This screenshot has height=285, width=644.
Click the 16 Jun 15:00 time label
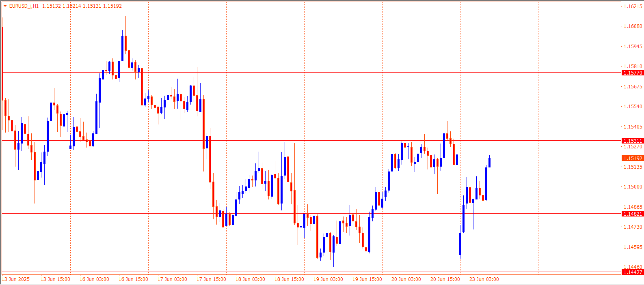[133, 279]
